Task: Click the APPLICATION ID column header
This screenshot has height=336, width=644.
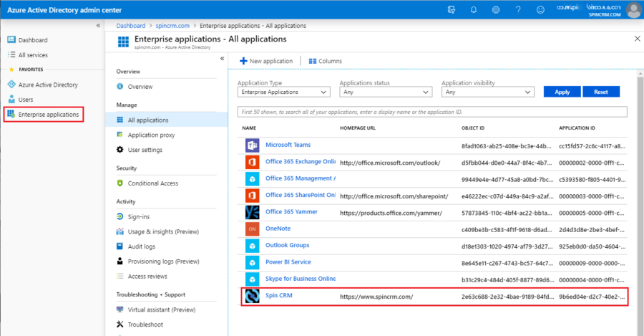Action: coord(577,128)
